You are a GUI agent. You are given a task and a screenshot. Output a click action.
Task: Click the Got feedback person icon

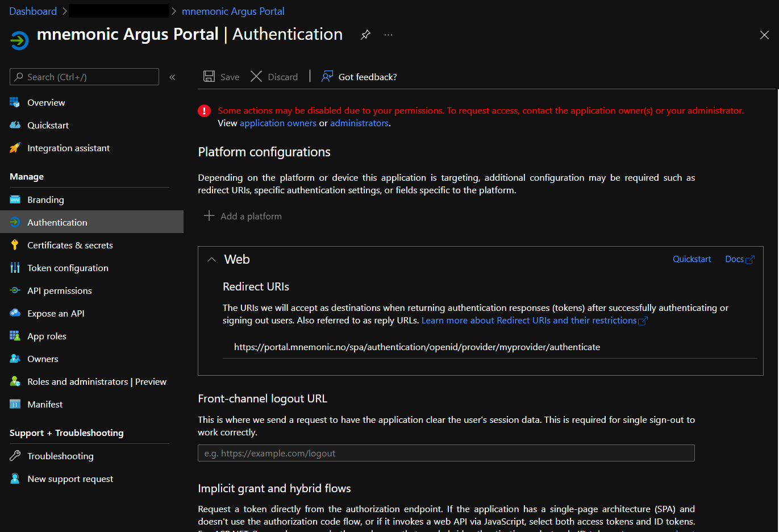click(327, 76)
